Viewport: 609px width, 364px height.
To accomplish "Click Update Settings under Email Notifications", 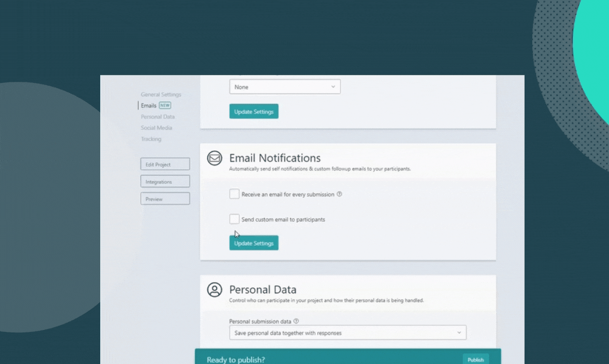I will pyautogui.click(x=254, y=243).
